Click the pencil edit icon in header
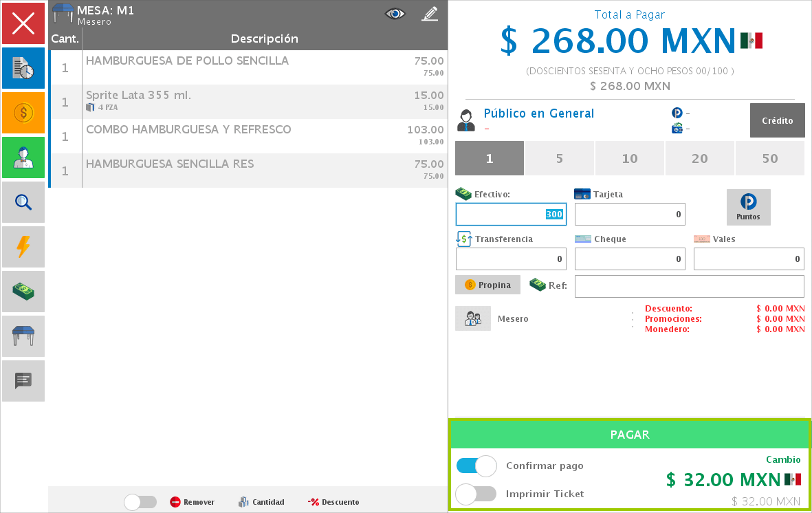This screenshot has height=513, width=812. [430, 14]
